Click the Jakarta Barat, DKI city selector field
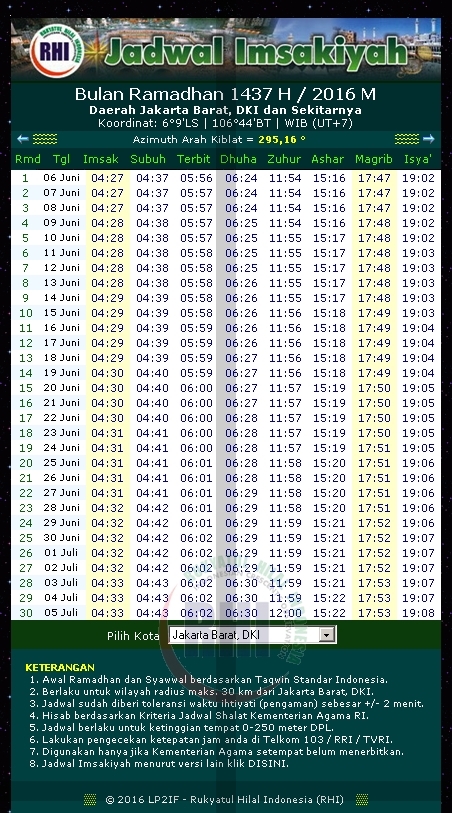Image resolution: width=452 pixels, height=813 pixels. click(252, 635)
